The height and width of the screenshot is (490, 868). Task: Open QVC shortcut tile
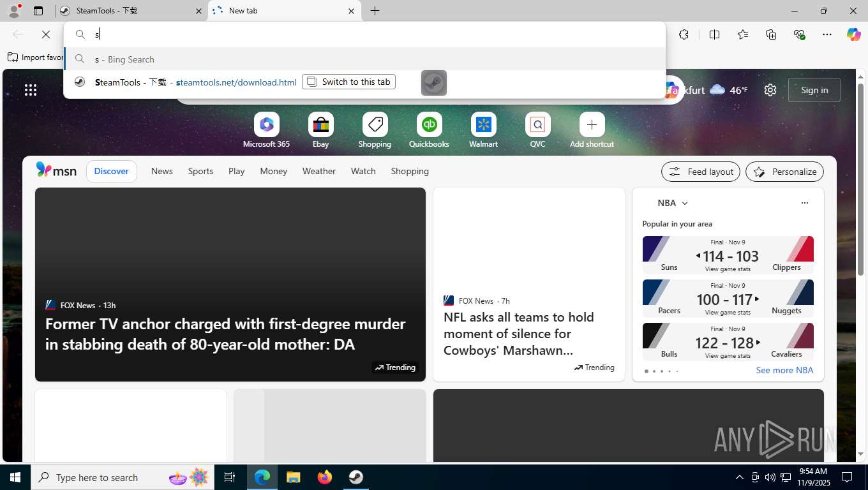pyautogui.click(x=537, y=131)
